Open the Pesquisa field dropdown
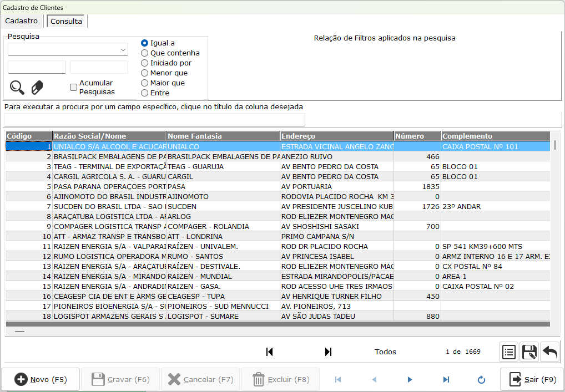The width and height of the screenshot is (565, 392). 123,50
